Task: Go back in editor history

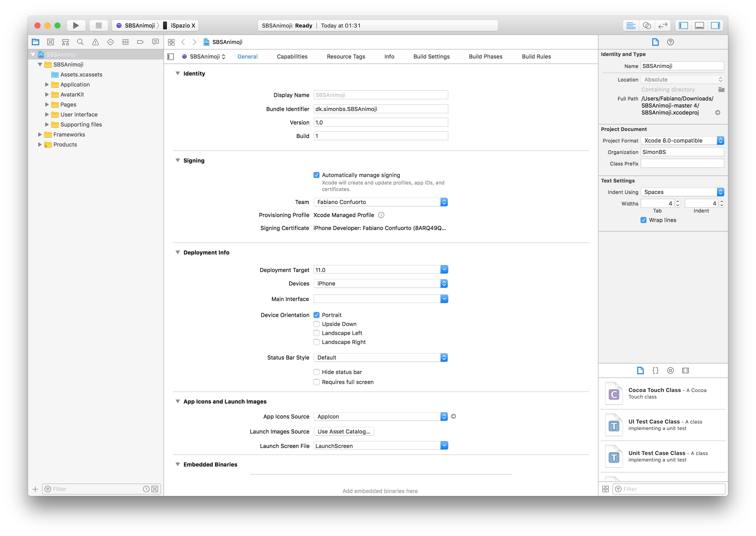Action: [183, 42]
